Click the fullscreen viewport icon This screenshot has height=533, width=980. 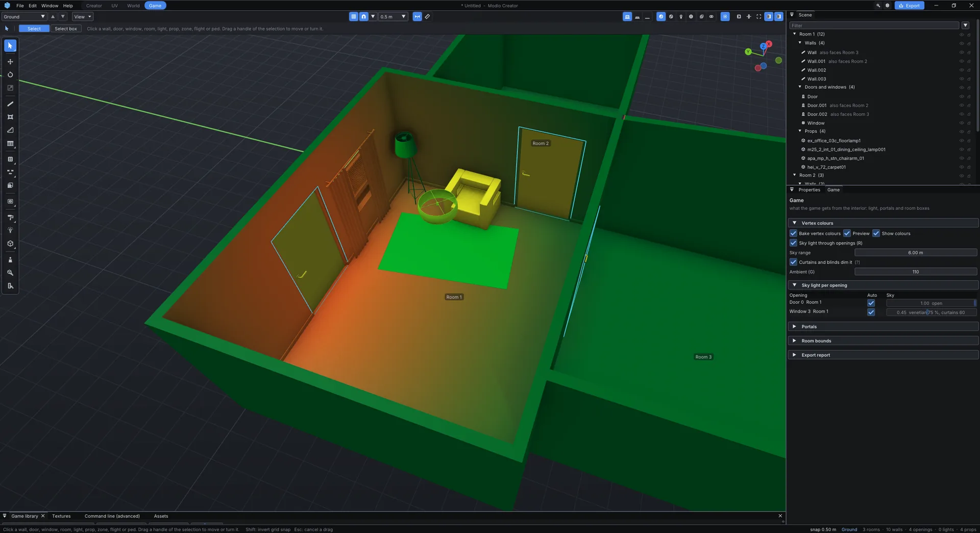coord(758,17)
